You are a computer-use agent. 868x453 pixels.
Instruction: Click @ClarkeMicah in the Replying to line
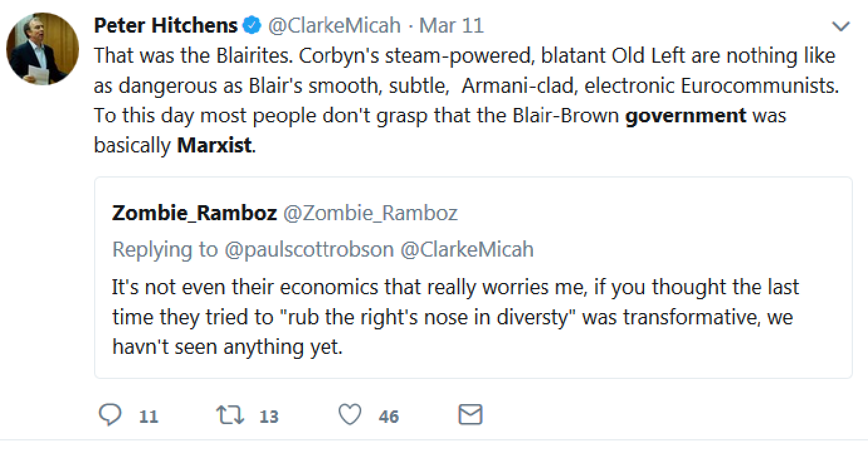pyautogui.click(x=467, y=250)
